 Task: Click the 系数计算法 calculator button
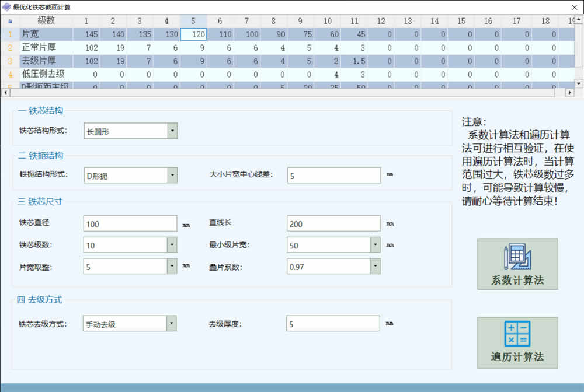pos(517,264)
